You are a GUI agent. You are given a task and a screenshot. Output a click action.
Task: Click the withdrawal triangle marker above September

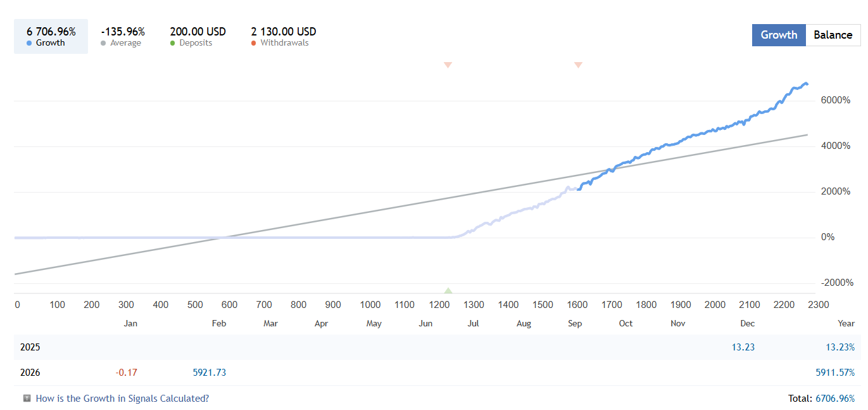click(578, 65)
